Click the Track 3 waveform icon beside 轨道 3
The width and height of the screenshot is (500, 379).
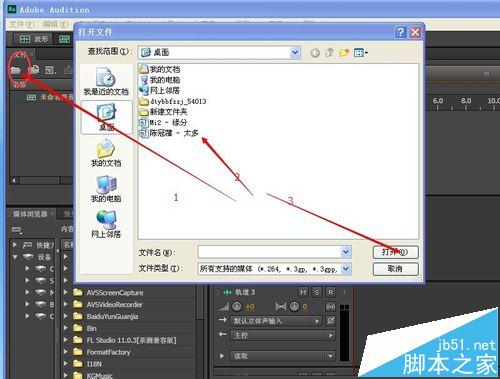tap(228, 292)
